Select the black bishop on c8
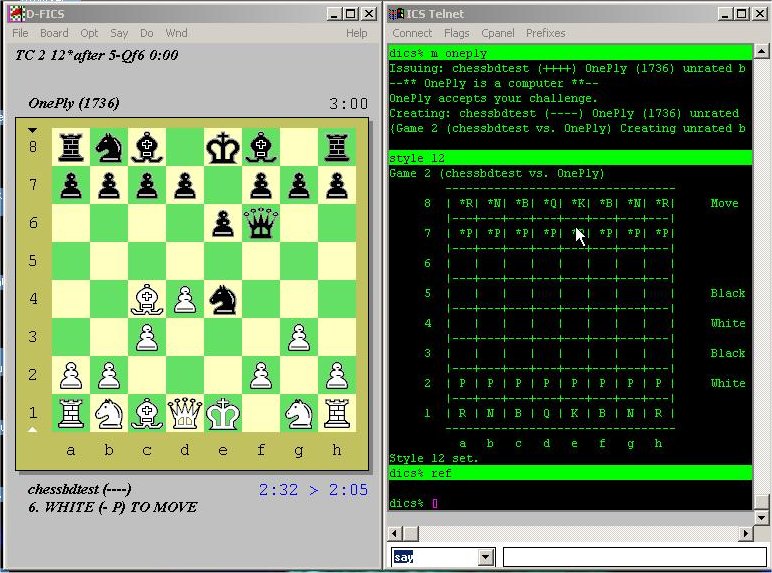The width and height of the screenshot is (772, 573). pos(147,147)
